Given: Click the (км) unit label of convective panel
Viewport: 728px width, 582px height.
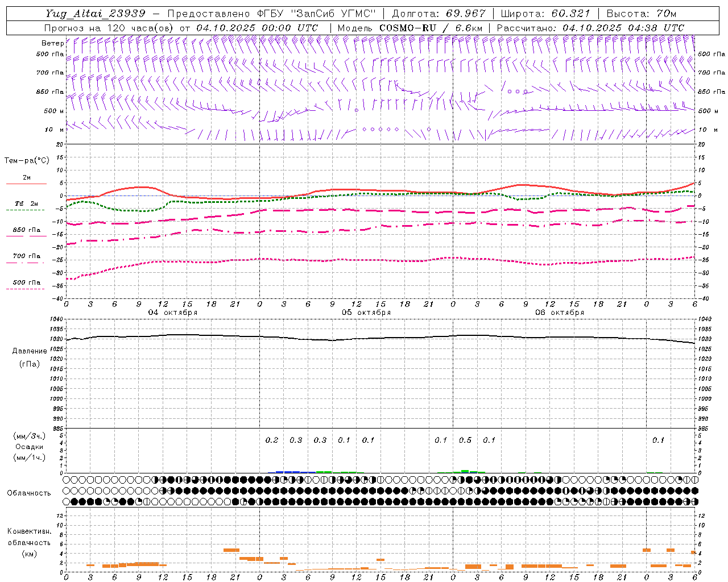Looking at the screenshot, I should (x=29, y=554).
